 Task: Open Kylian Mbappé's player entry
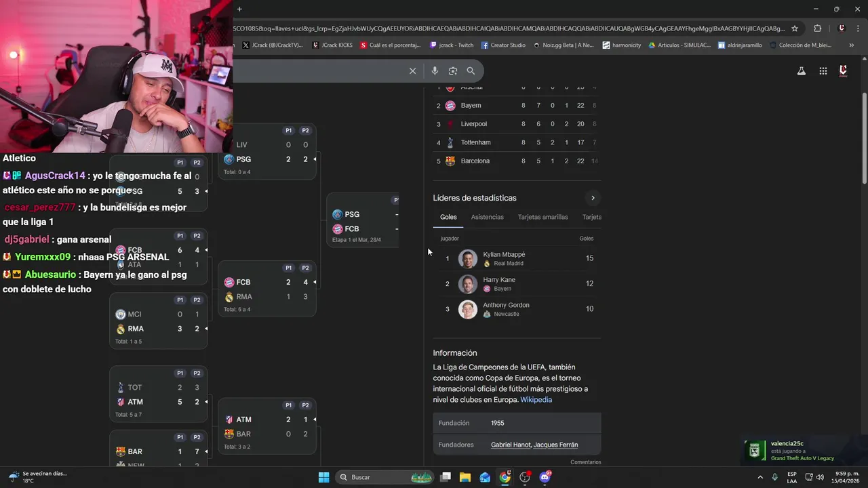517,258
